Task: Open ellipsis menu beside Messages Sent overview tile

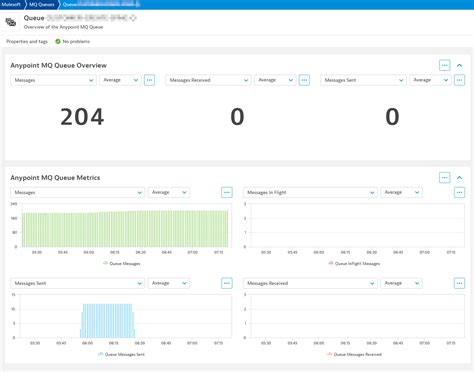Action: pos(459,80)
